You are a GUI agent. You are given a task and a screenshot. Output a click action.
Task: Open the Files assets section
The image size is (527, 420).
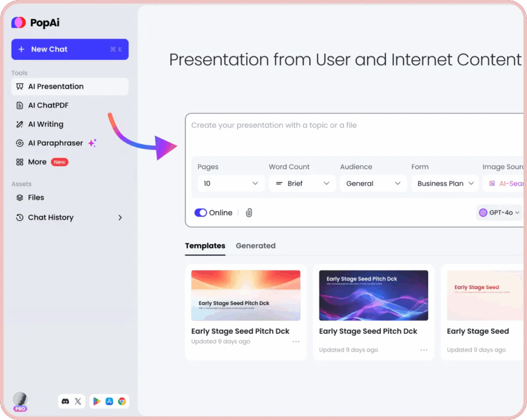[35, 198]
